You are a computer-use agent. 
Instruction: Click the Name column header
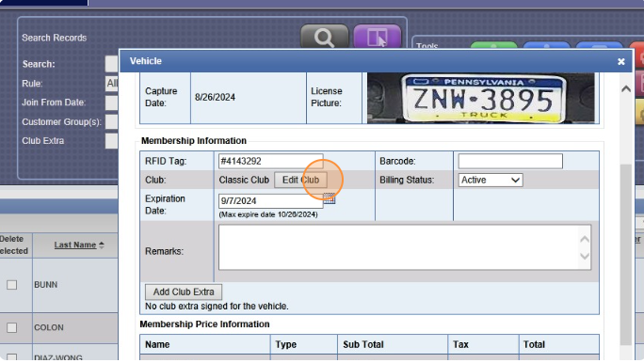pos(157,344)
